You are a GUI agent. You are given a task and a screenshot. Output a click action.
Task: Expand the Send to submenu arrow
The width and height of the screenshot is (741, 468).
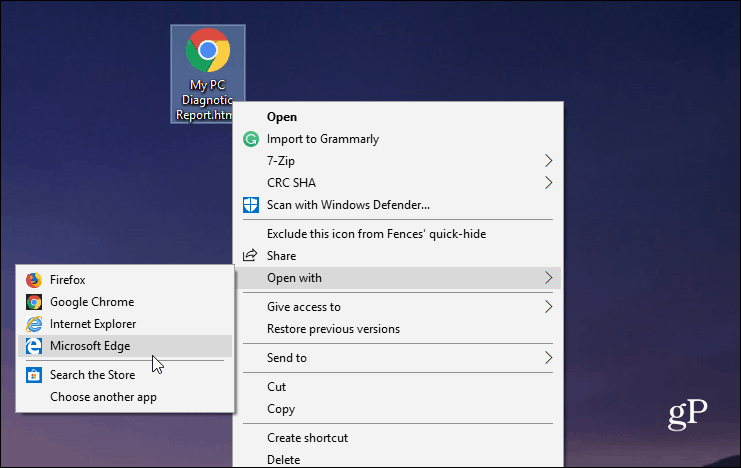[548, 357]
